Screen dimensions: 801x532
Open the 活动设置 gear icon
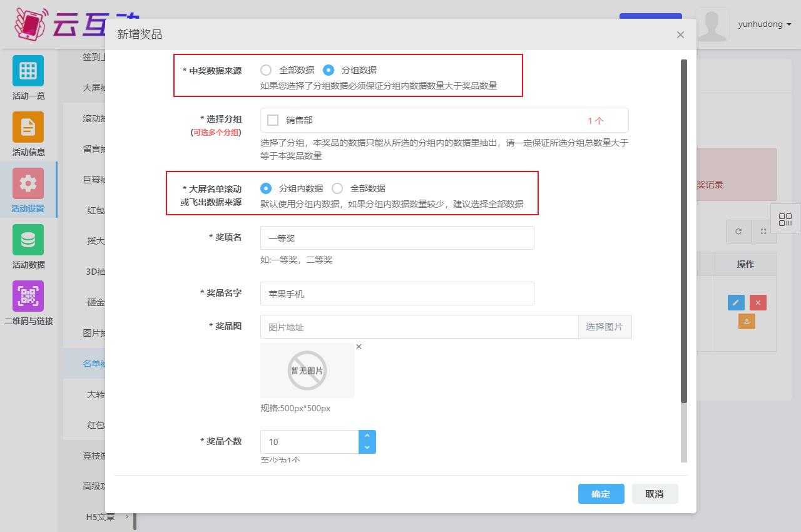[x=28, y=183]
